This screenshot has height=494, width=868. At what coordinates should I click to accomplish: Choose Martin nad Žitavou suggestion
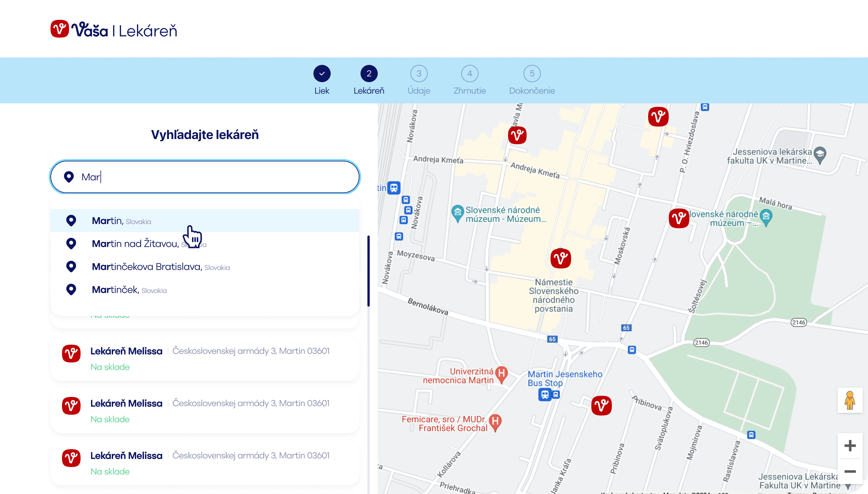click(x=205, y=244)
